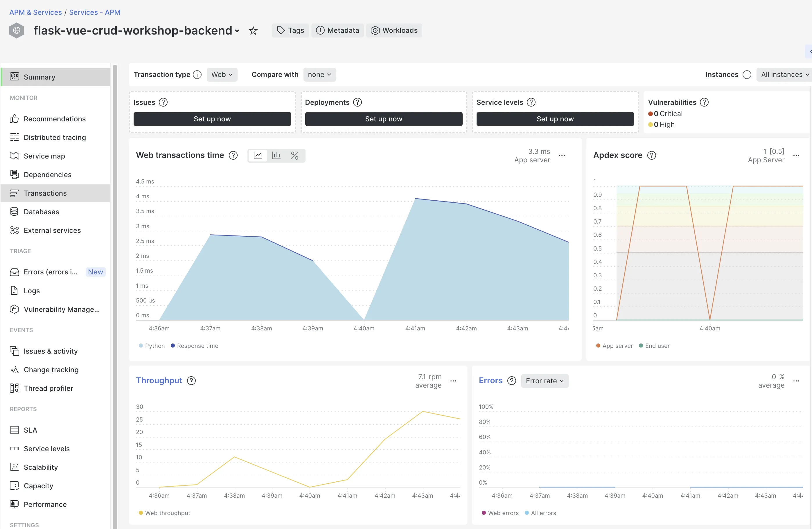Open the Deployments help icon
Image resolution: width=812 pixels, height=529 pixels.
click(x=358, y=102)
